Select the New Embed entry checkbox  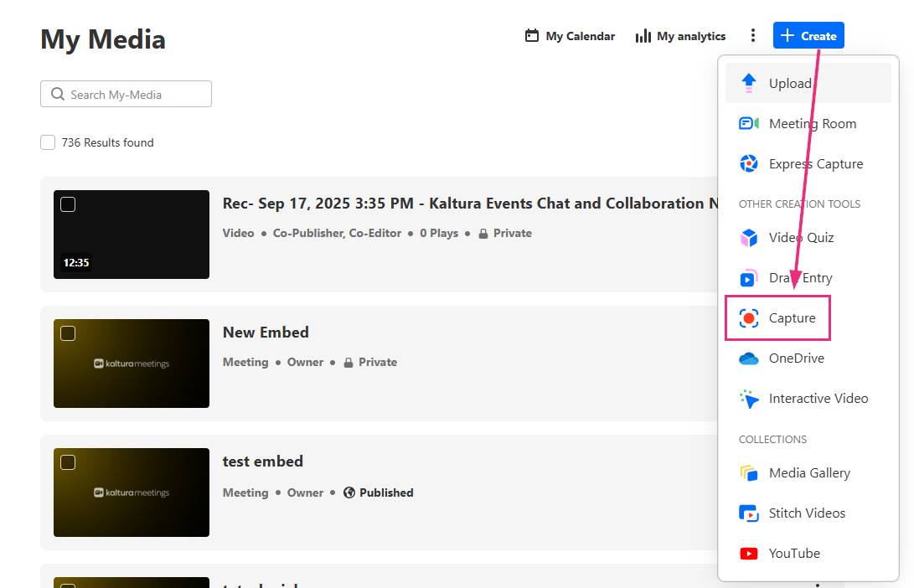68,333
